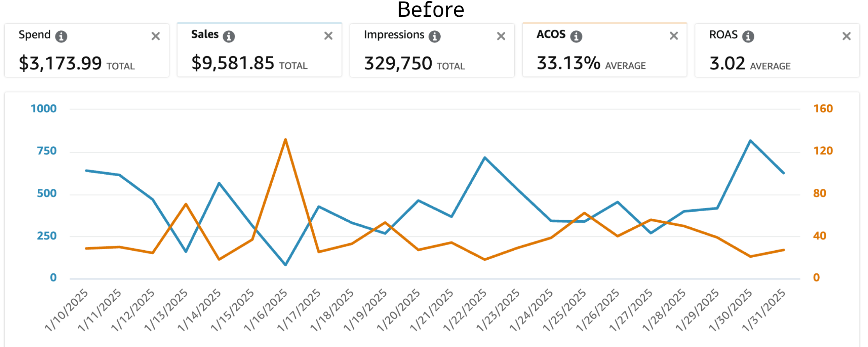Click the blue Sales point on 1/22/2025
The height and width of the screenshot is (347, 868).
click(485, 158)
